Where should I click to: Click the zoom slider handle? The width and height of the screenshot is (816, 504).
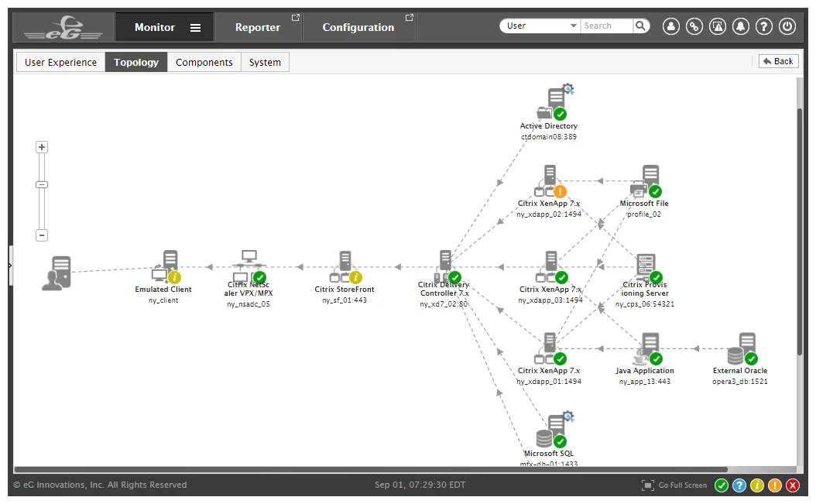[x=42, y=185]
